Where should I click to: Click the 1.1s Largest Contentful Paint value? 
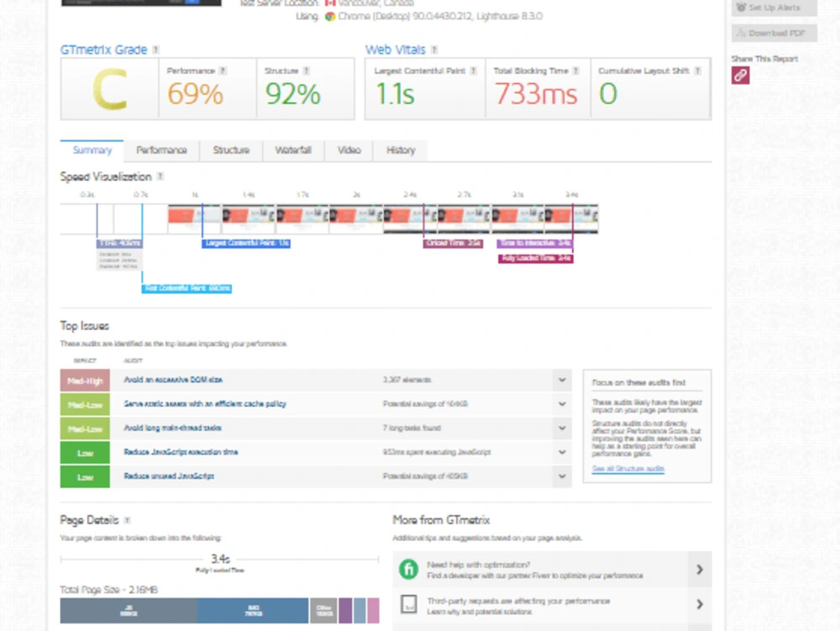tap(395, 94)
